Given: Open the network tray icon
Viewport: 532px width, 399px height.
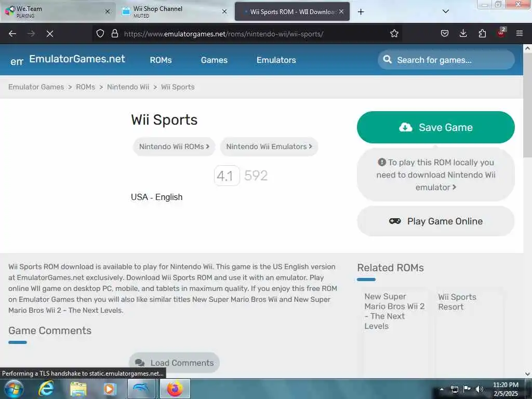Looking at the screenshot, I should [455, 389].
